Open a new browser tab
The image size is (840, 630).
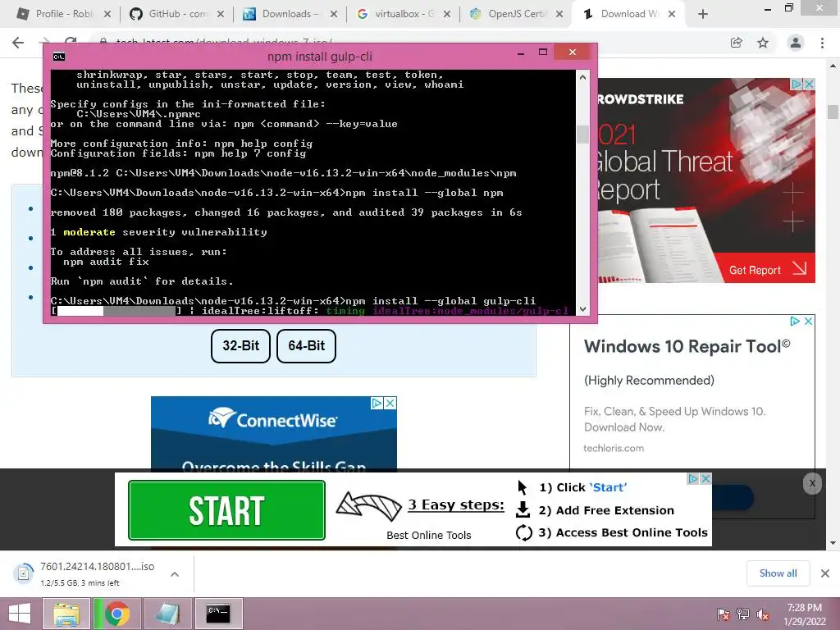703,15
